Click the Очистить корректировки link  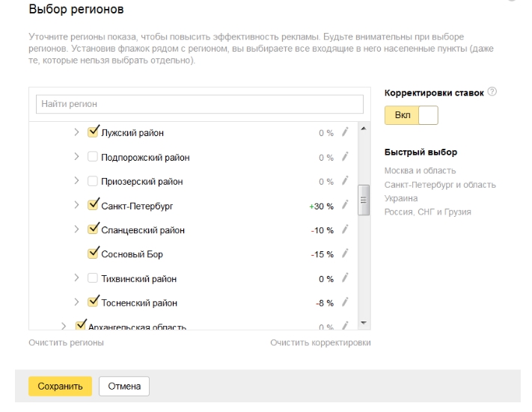coord(320,342)
